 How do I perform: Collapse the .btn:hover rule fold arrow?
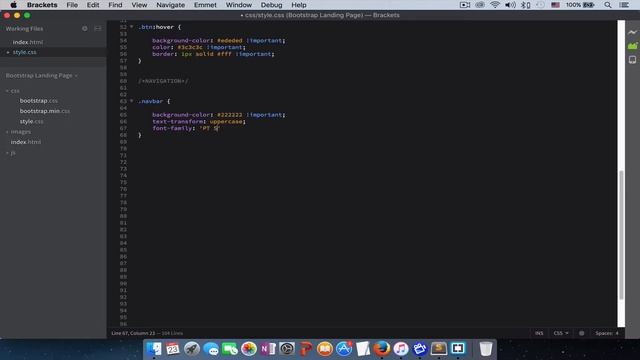click(131, 27)
